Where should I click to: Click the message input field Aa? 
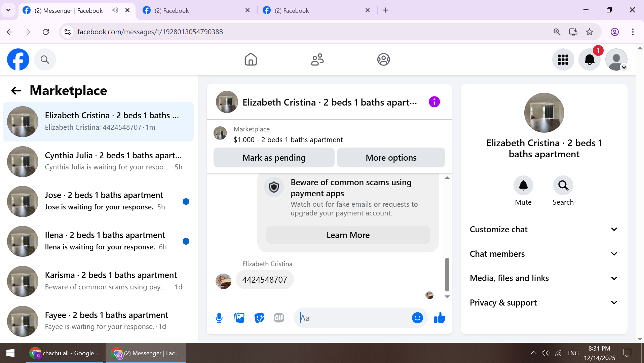[353, 318]
